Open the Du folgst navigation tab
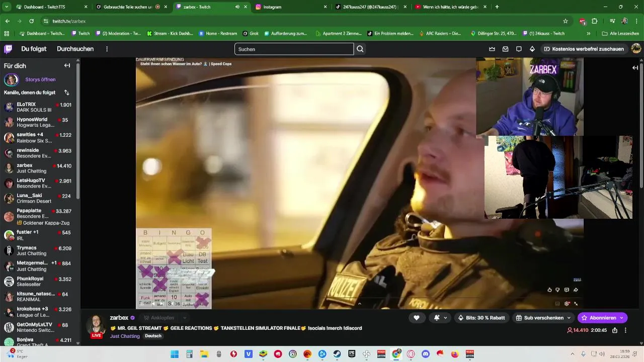The height and width of the screenshot is (362, 644). tap(34, 49)
